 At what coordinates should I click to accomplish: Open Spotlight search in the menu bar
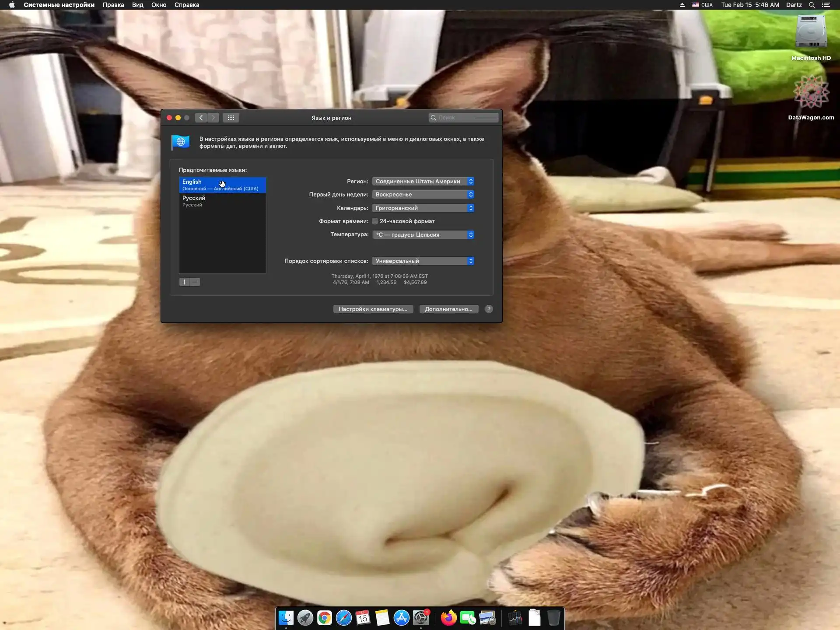coord(812,5)
